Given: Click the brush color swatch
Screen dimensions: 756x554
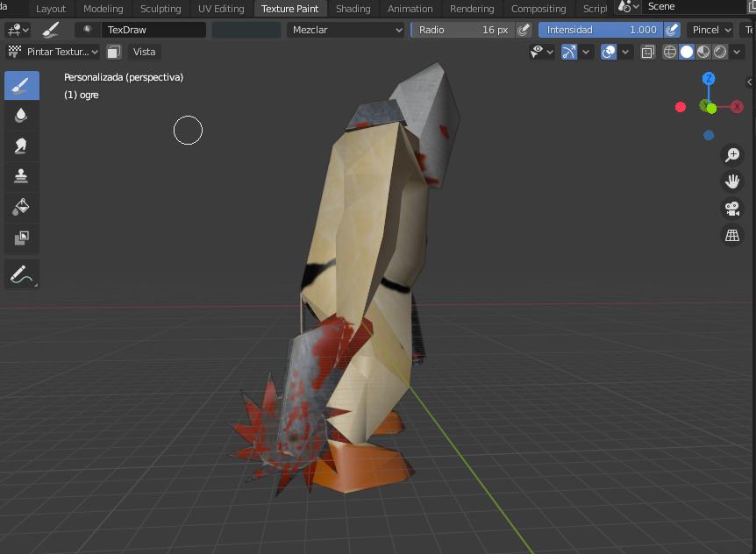Looking at the screenshot, I should [x=246, y=30].
